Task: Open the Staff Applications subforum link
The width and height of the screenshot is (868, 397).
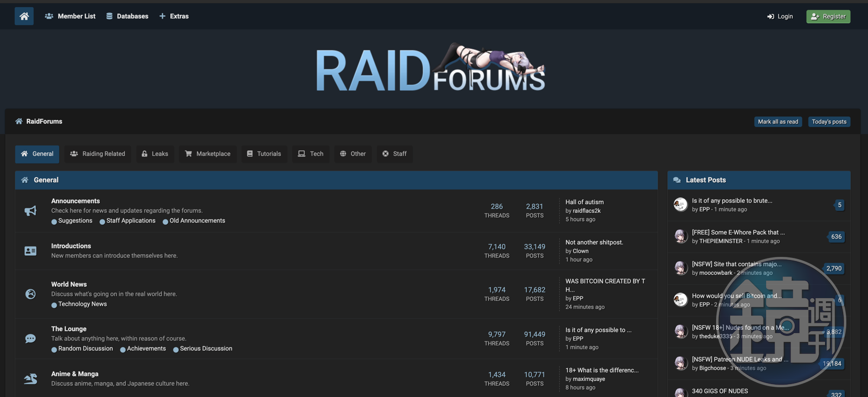Action: (x=131, y=220)
